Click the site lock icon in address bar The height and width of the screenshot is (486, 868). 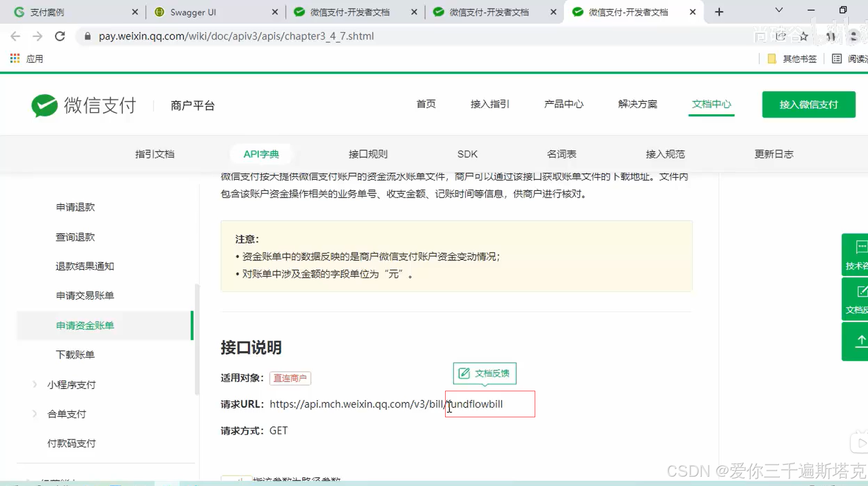coord(87,36)
